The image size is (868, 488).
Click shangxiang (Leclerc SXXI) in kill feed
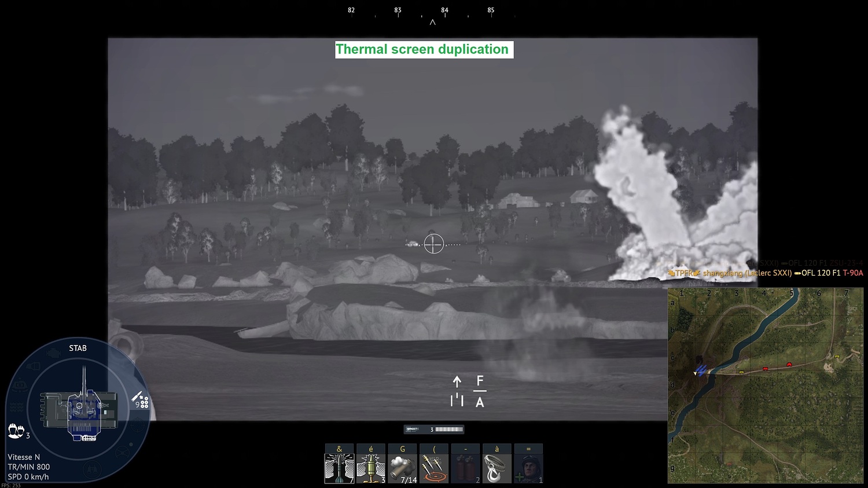point(747,273)
